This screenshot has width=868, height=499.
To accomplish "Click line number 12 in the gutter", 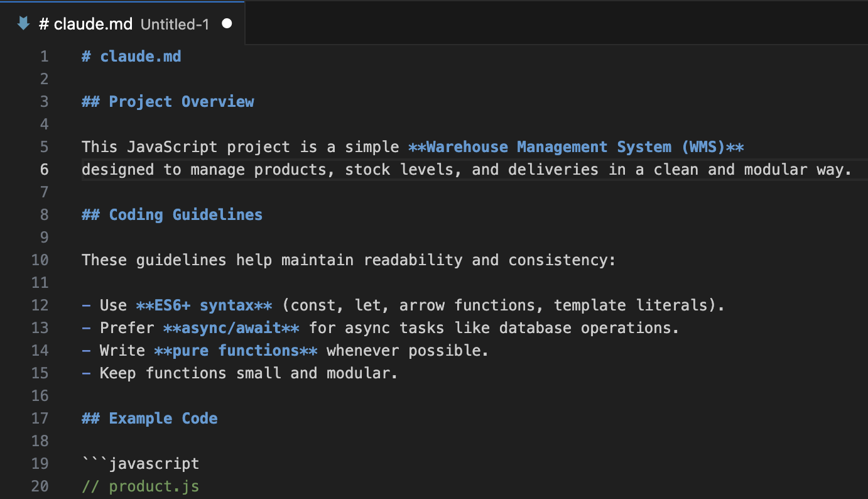I will 40,305.
